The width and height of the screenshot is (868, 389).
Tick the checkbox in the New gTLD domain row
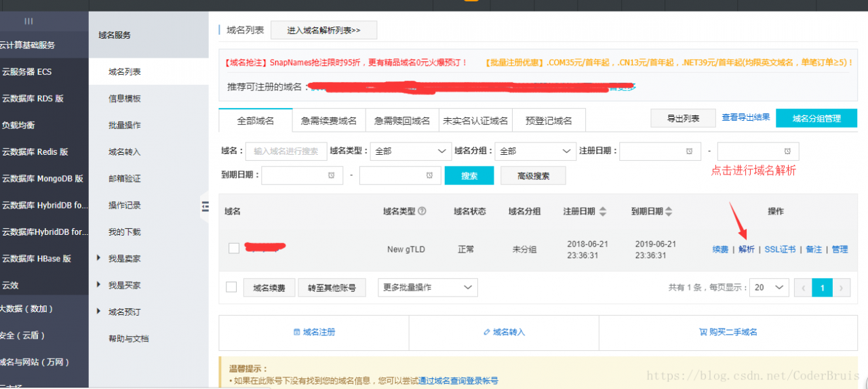[x=234, y=248]
